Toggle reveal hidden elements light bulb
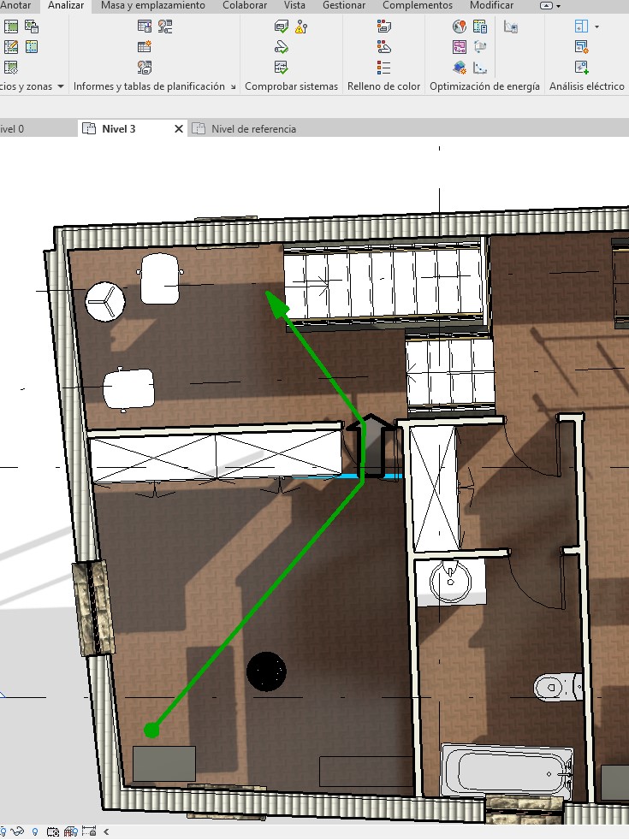The width and height of the screenshot is (629, 840). pyautogui.click(x=35, y=831)
